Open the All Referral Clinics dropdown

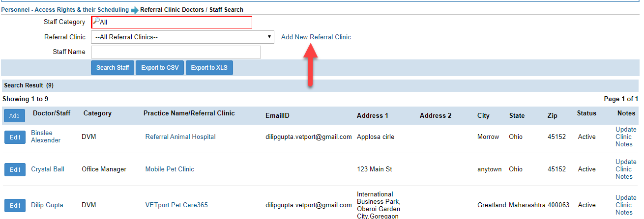pyautogui.click(x=182, y=37)
